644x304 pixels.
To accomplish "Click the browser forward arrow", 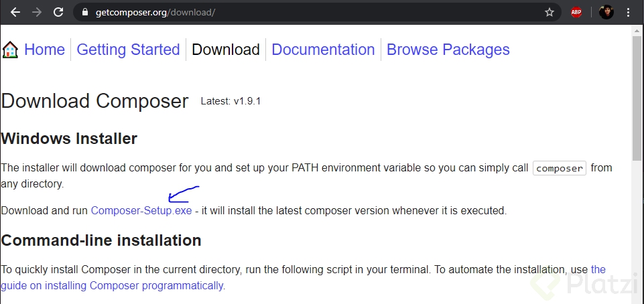I will [x=36, y=12].
